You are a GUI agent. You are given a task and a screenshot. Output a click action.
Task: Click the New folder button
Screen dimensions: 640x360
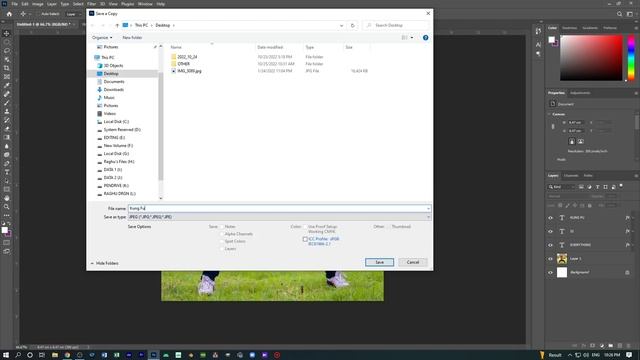[x=132, y=38]
